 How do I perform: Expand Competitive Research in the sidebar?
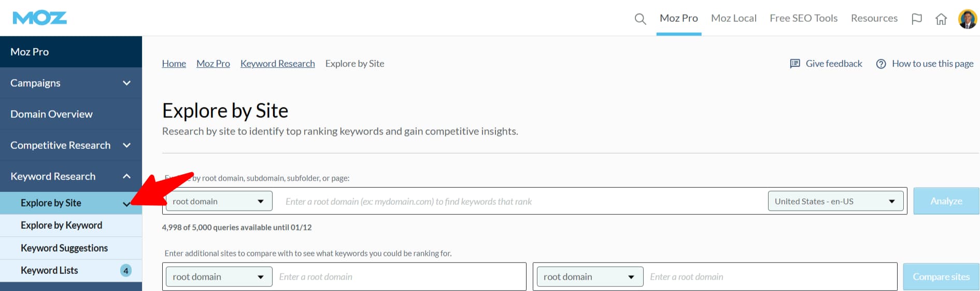(126, 145)
